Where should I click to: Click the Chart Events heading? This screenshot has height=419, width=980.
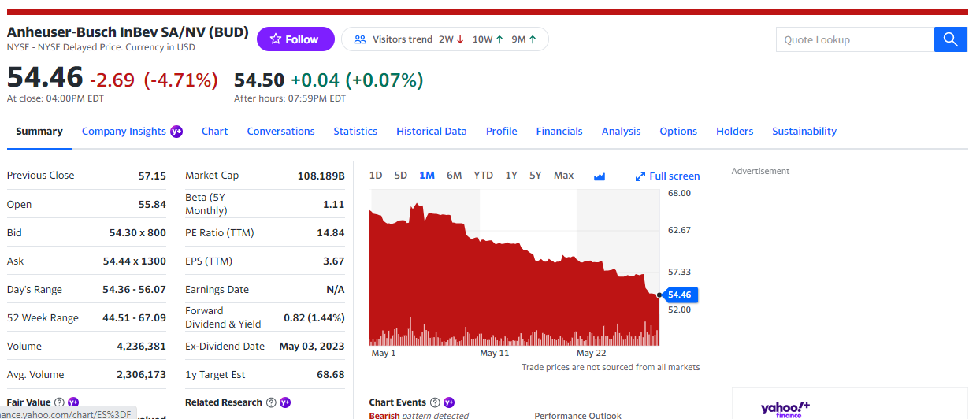(398, 402)
